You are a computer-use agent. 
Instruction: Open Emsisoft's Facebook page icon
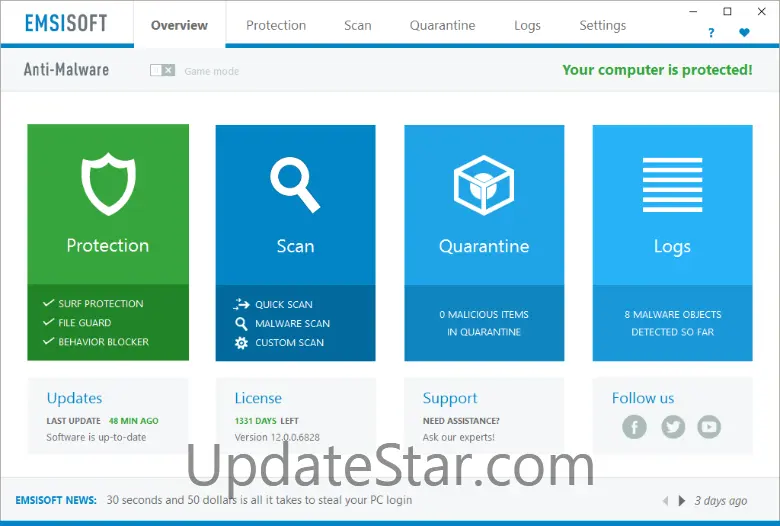pyautogui.click(x=634, y=426)
